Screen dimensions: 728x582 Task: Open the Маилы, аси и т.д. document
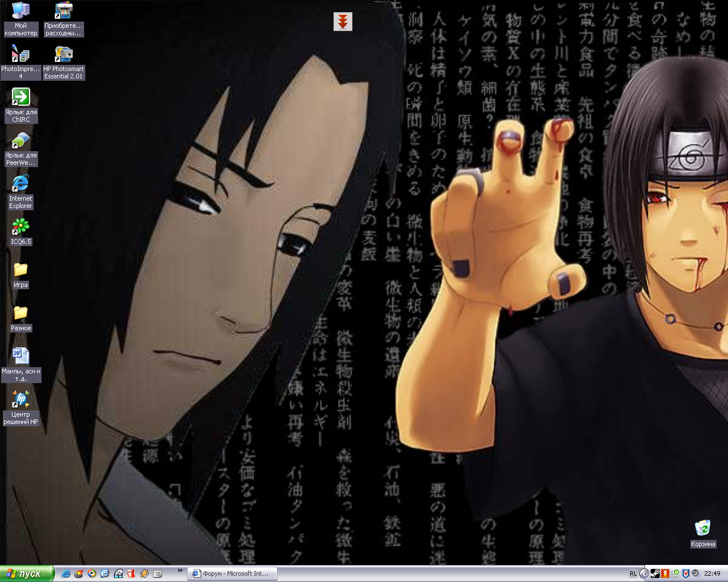pos(20,356)
